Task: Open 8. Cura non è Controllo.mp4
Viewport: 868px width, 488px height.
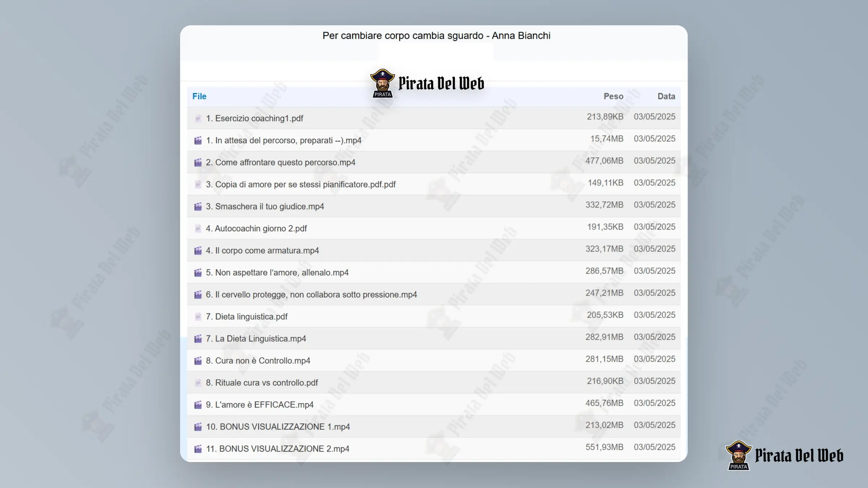Action: pyautogui.click(x=258, y=361)
